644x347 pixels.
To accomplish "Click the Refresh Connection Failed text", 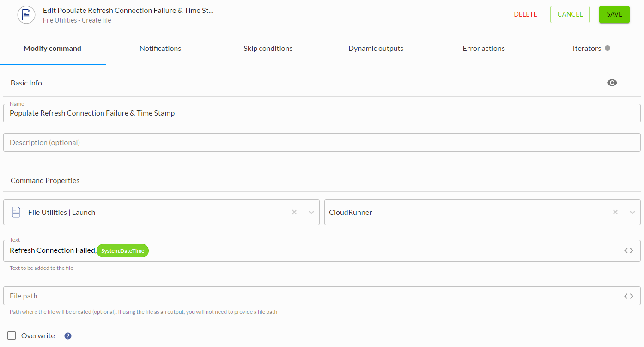I will pyautogui.click(x=53, y=250).
